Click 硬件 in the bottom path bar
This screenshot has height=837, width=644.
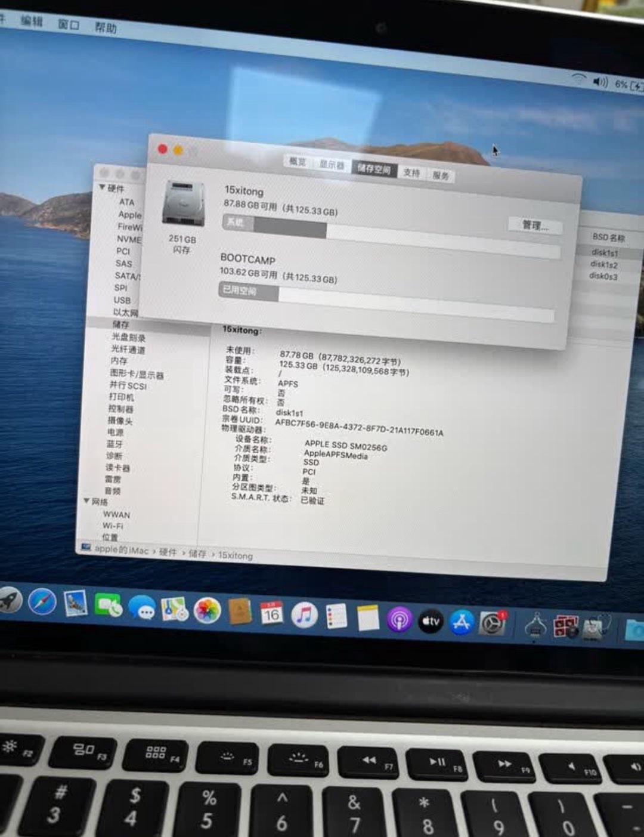[x=168, y=552]
